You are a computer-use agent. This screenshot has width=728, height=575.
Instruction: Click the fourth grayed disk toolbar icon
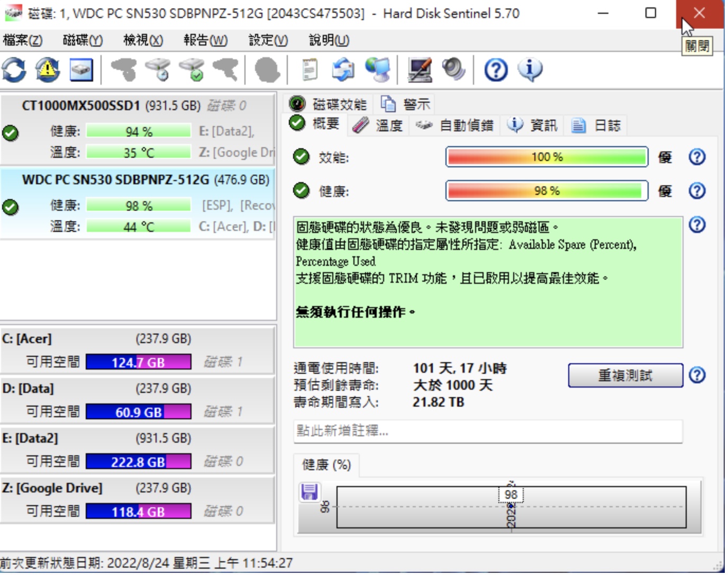coord(225,69)
